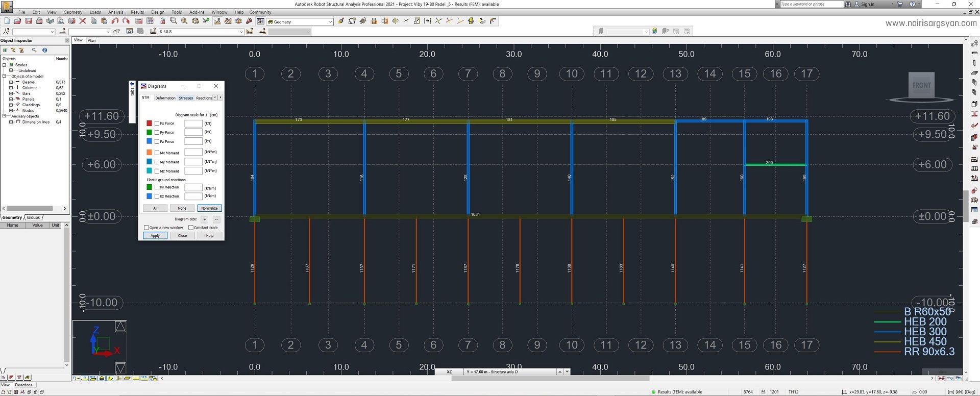
Task: Click the FRONT view cube
Action: [x=921, y=85]
